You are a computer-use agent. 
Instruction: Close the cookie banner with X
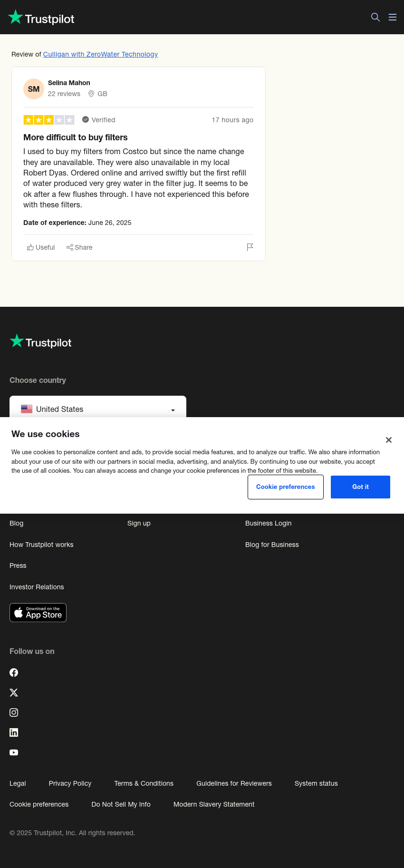point(389,440)
